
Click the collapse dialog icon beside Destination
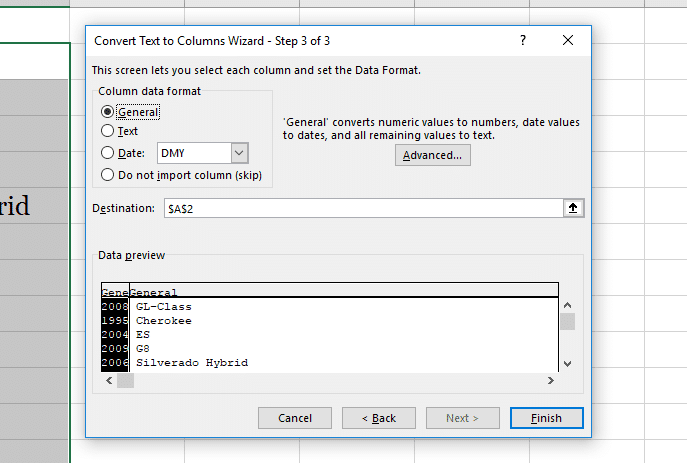(573, 208)
